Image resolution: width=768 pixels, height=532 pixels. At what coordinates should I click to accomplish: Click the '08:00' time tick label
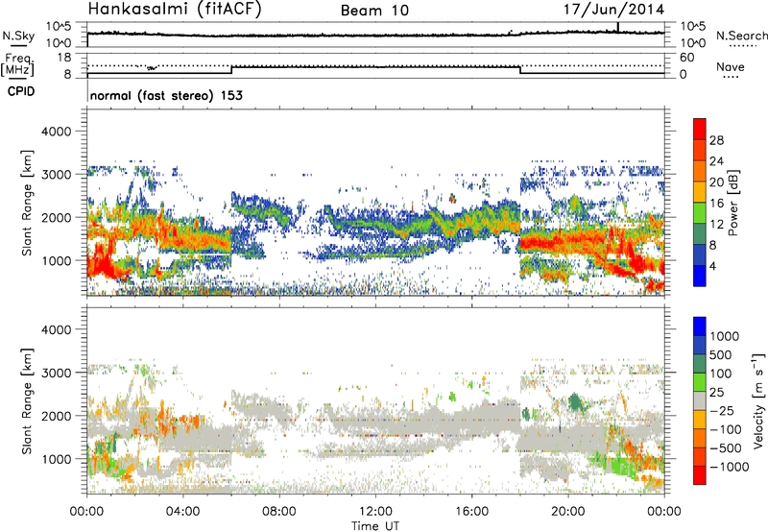pos(279,512)
